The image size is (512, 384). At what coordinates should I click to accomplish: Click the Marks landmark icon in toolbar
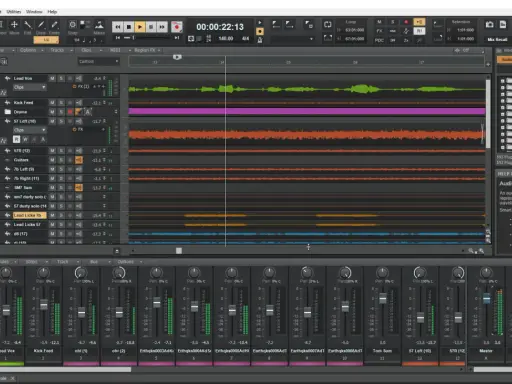(x=99, y=25)
